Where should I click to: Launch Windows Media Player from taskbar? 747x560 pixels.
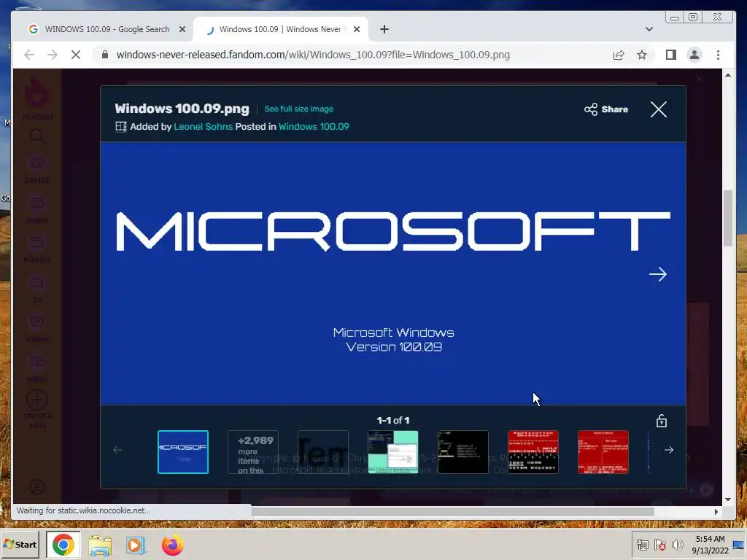click(136, 545)
